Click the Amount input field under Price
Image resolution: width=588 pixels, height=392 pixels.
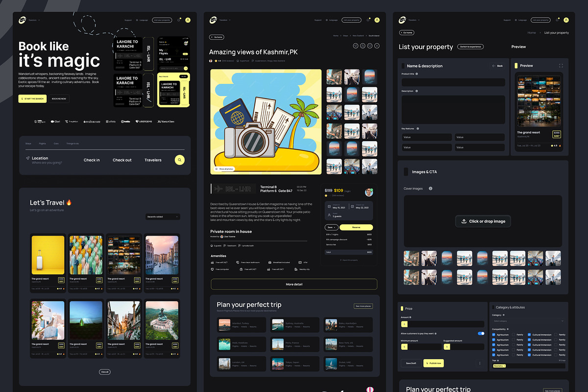click(442, 324)
